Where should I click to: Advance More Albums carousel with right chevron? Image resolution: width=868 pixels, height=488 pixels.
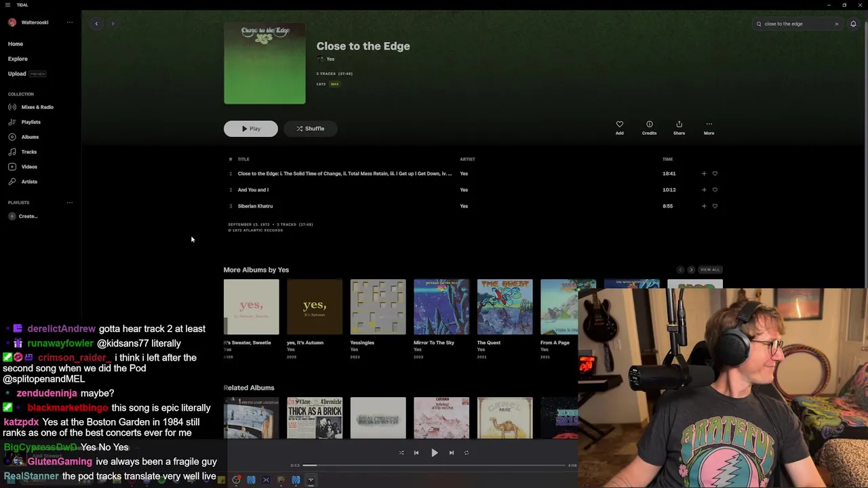691,270
